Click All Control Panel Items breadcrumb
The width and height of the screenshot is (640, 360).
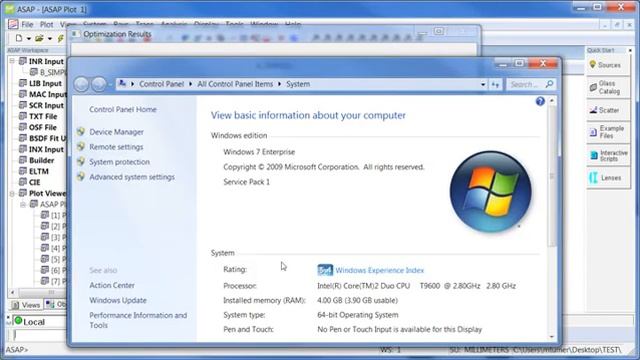(x=235, y=84)
